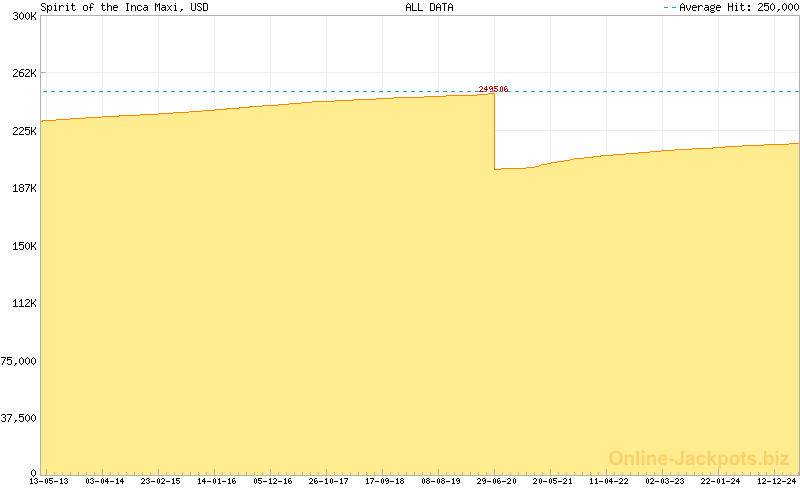Click the 150K label on the y-axis

[x=23, y=246]
